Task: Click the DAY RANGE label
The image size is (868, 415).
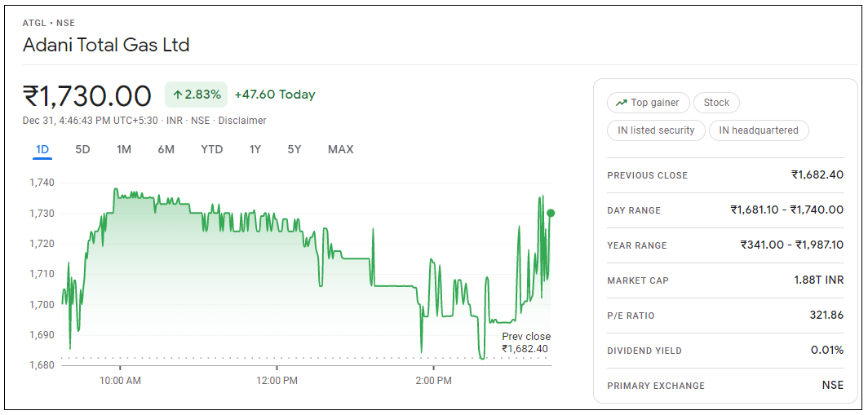Action: [x=634, y=210]
